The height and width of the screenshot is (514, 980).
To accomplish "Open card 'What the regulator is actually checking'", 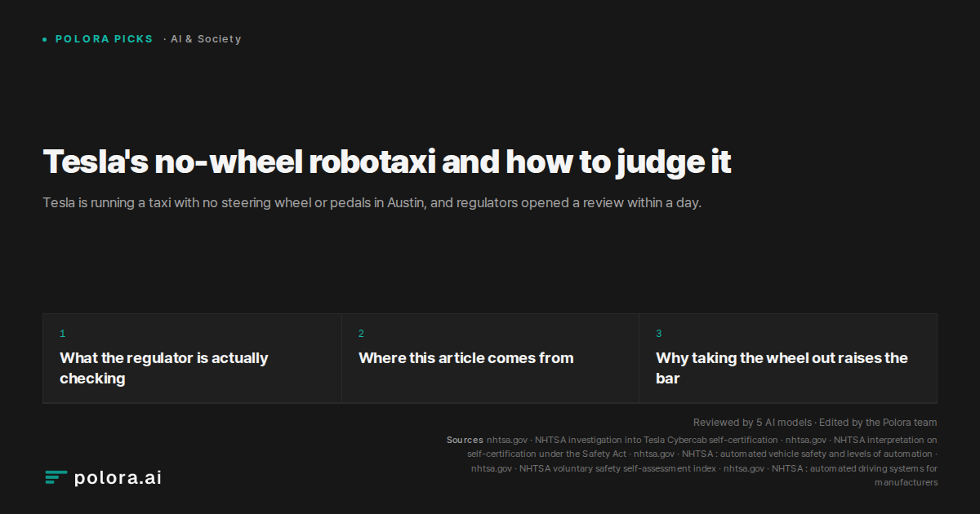I will [x=192, y=358].
